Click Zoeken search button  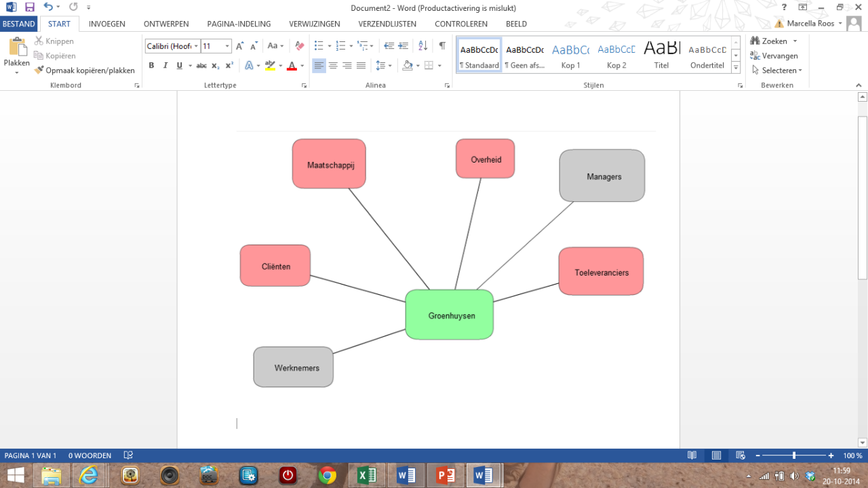(x=774, y=41)
